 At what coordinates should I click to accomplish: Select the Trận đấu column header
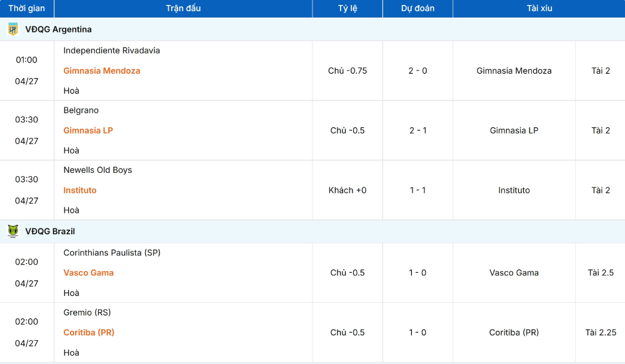(183, 8)
